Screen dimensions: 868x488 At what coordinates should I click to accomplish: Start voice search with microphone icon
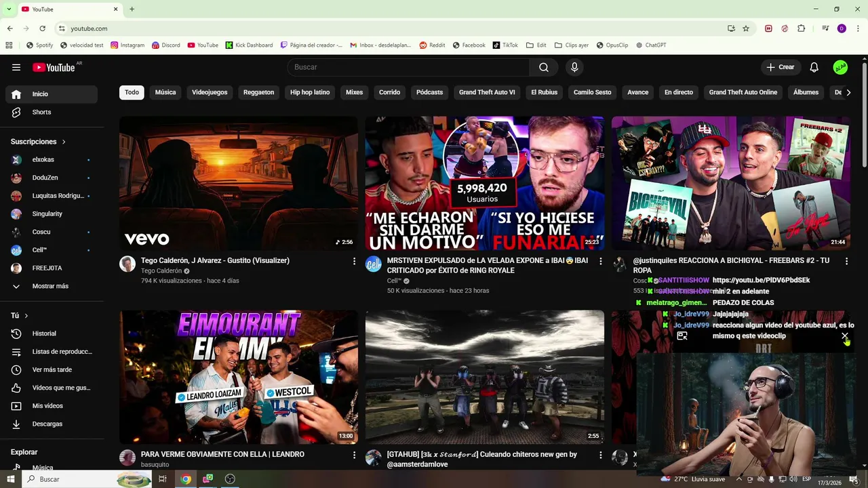click(574, 67)
